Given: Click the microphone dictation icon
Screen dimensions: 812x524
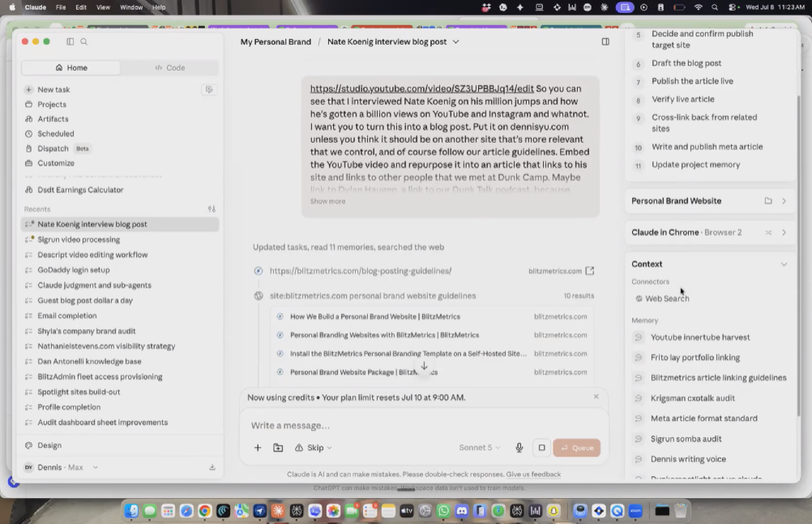Looking at the screenshot, I should pos(519,448).
